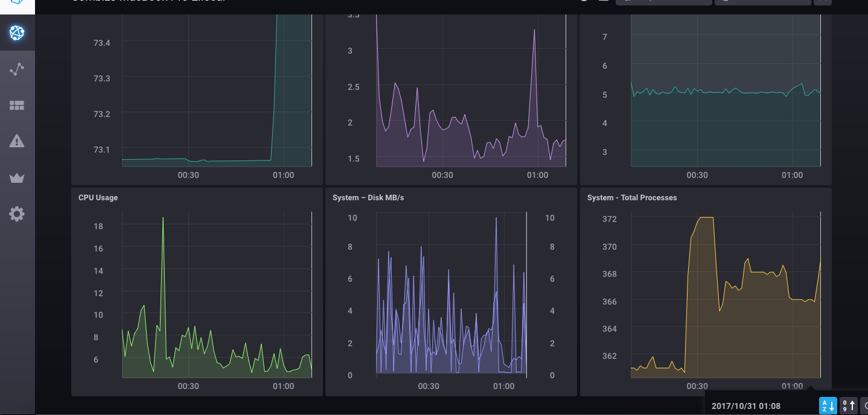
Task: Toggle the A-Z alphabetical sort control
Action: [x=828, y=405]
